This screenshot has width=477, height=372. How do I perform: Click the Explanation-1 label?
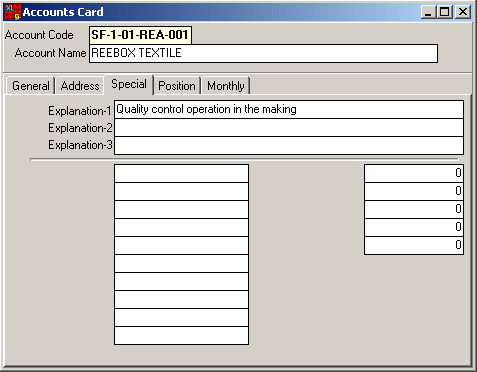79,111
